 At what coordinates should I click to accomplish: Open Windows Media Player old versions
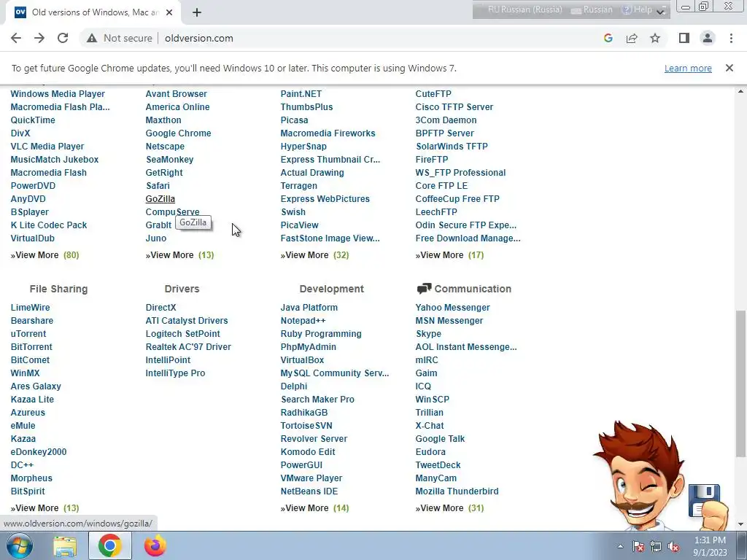point(58,94)
